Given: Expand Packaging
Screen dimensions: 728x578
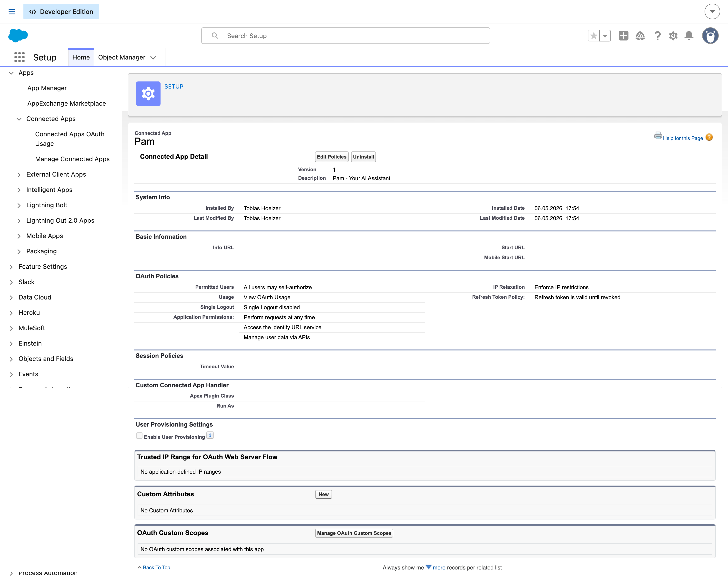Looking at the screenshot, I should tap(19, 251).
